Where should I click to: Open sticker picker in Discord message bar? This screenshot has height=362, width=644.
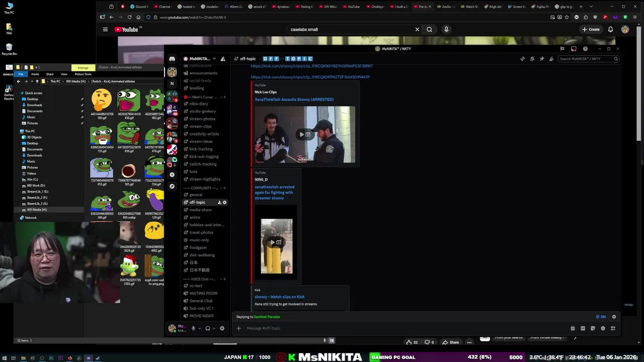(593, 328)
